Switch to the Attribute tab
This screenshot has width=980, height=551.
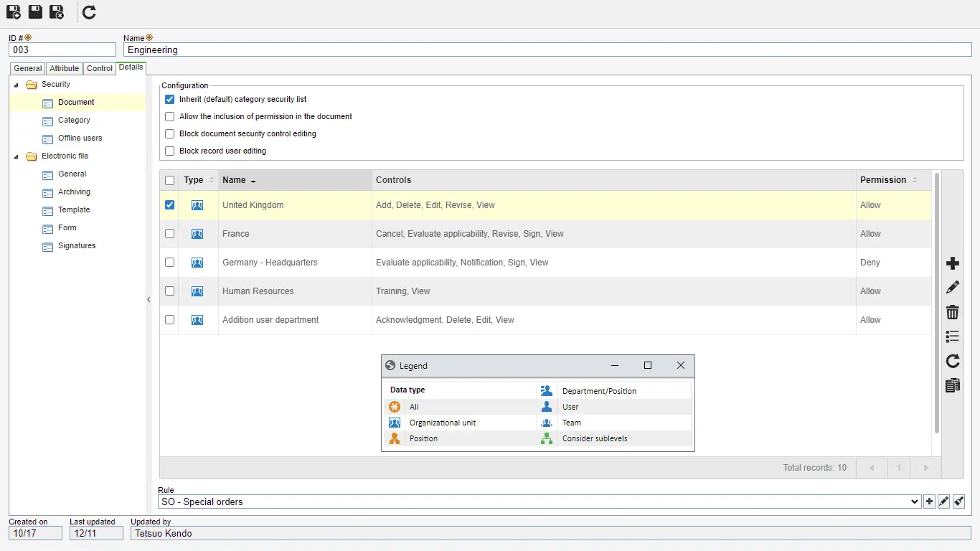click(x=64, y=69)
